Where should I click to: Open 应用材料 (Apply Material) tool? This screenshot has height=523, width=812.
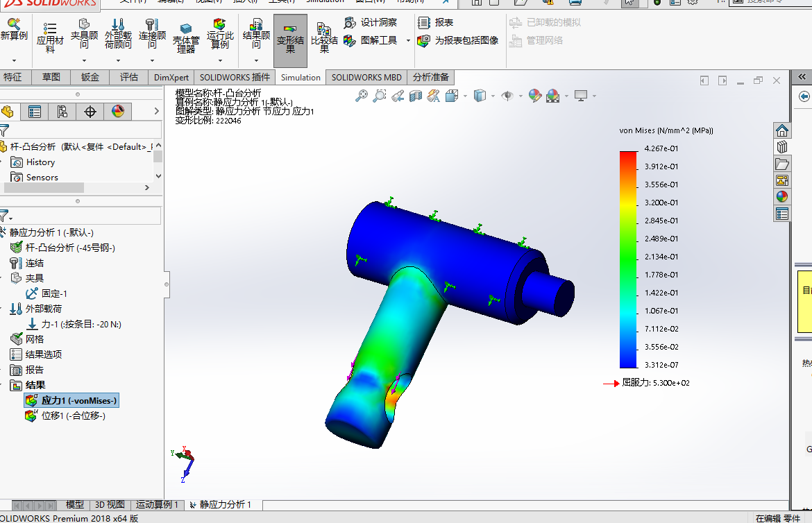50,36
